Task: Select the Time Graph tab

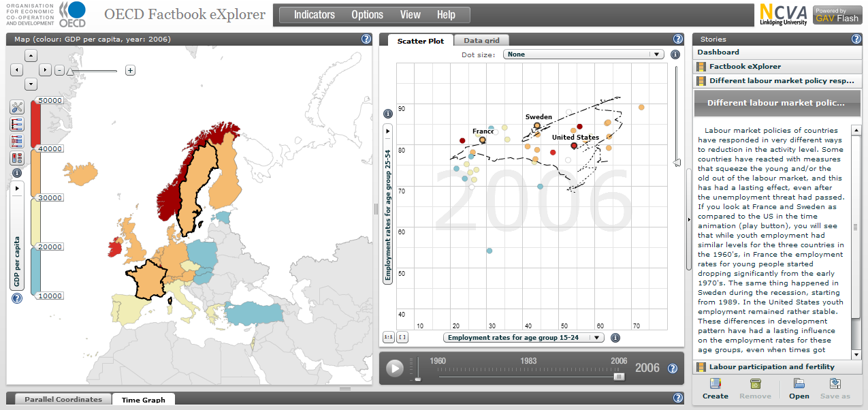Action: point(144,400)
